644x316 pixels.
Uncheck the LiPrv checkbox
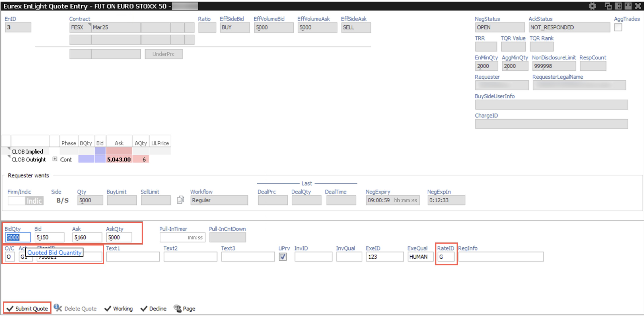pos(283,256)
